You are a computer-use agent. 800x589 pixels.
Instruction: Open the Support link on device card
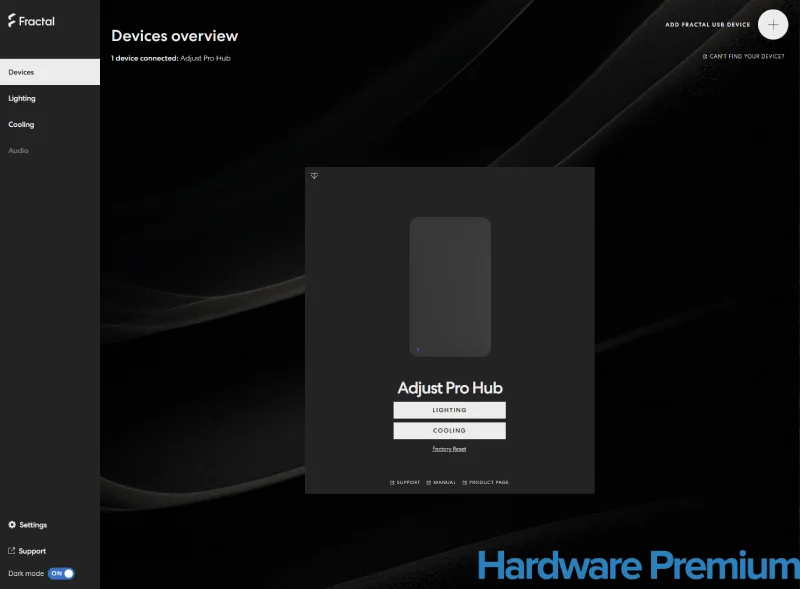click(405, 482)
